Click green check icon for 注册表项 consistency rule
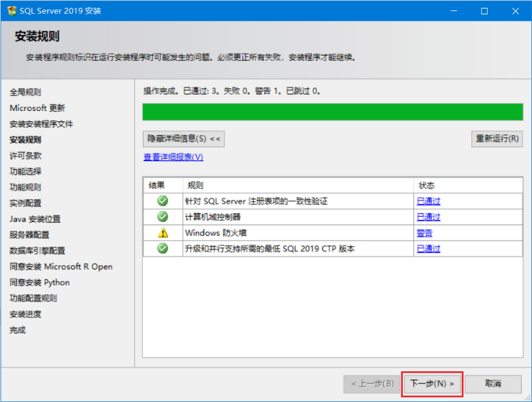Image resolution: width=532 pixels, height=402 pixels. [x=163, y=201]
